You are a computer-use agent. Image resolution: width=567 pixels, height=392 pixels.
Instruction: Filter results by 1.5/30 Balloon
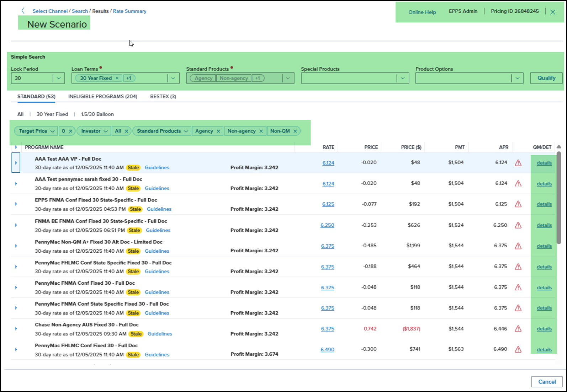click(x=97, y=114)
